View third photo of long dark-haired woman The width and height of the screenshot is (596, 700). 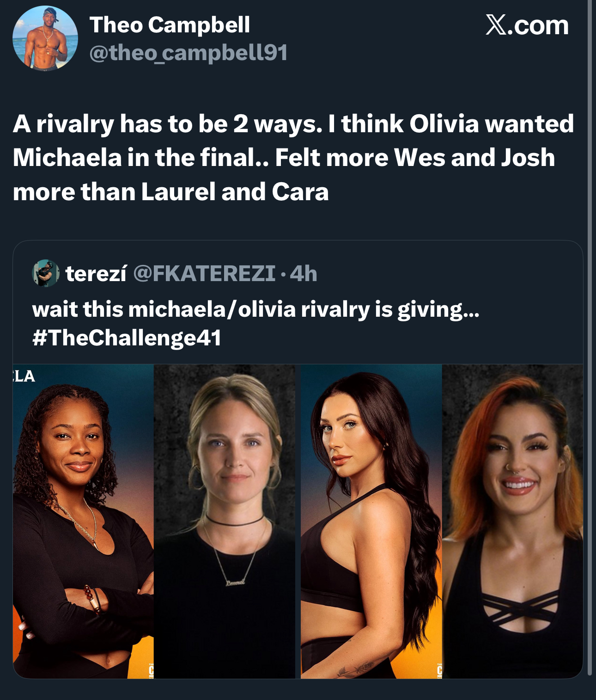tap(371, 521)
